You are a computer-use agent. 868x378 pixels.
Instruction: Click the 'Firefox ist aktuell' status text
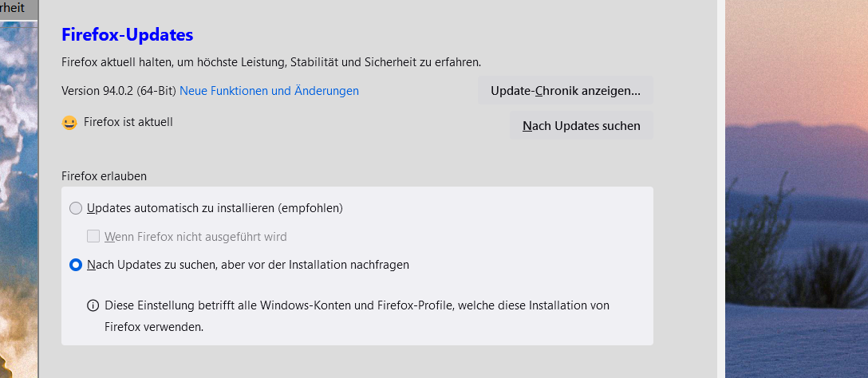tap(128, 122)
